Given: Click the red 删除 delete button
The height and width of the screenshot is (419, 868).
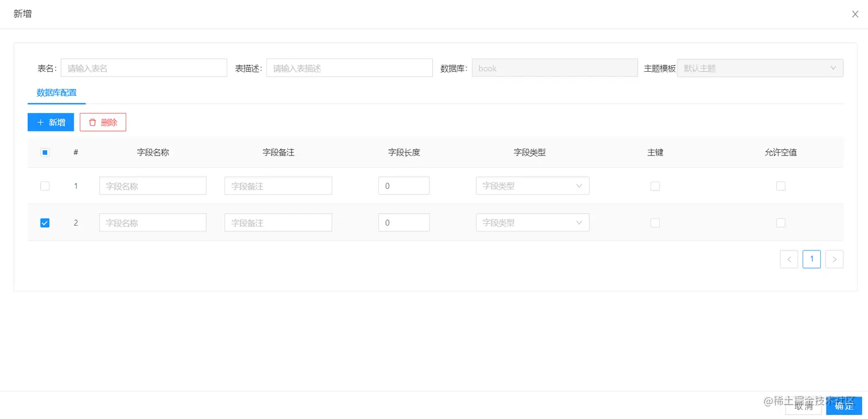Looking at the screenshot, I should pos(103,122).
